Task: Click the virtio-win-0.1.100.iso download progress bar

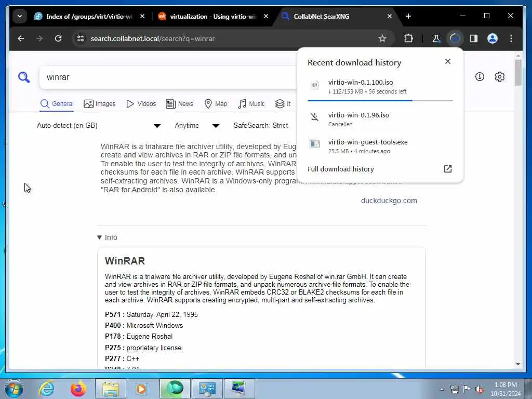Action: (x=380, y=100)
